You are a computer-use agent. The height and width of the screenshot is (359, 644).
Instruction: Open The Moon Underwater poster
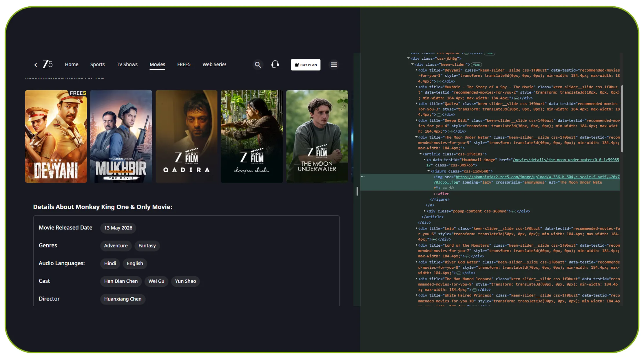[317, 136]
